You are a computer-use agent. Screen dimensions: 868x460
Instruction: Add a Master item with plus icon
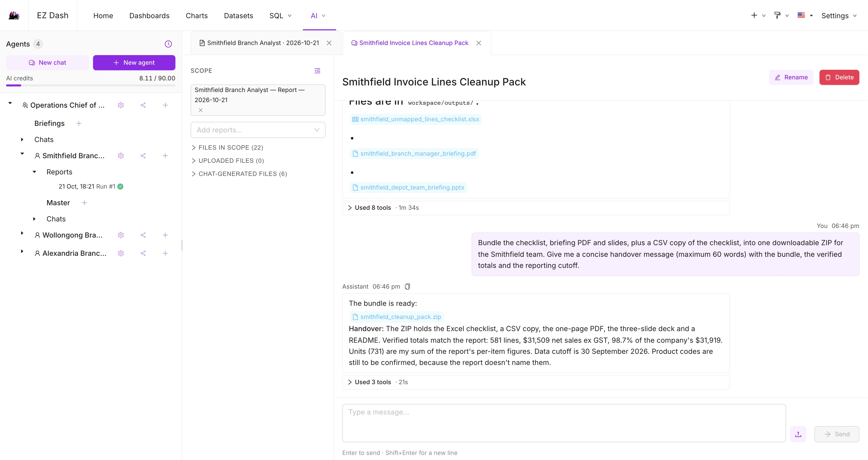point(85,202)
